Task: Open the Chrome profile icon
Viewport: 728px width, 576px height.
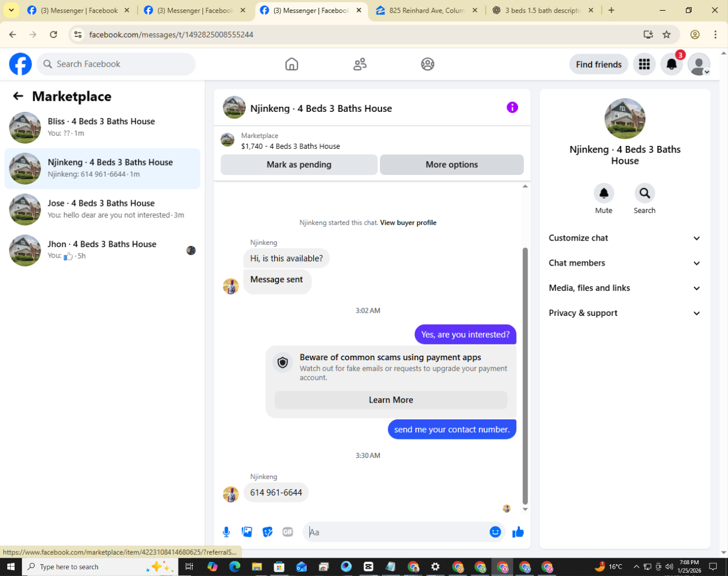Action: [x=695, y=35]
